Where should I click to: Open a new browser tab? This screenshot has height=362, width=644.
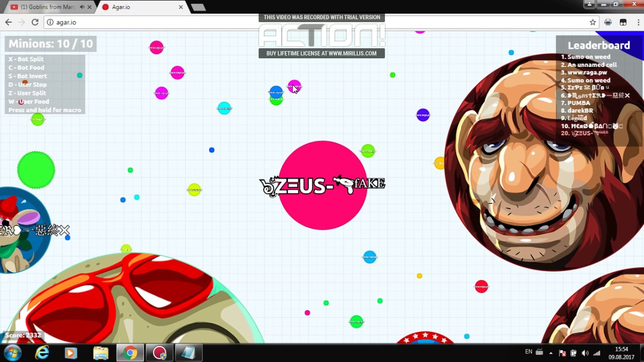[198, 7]
